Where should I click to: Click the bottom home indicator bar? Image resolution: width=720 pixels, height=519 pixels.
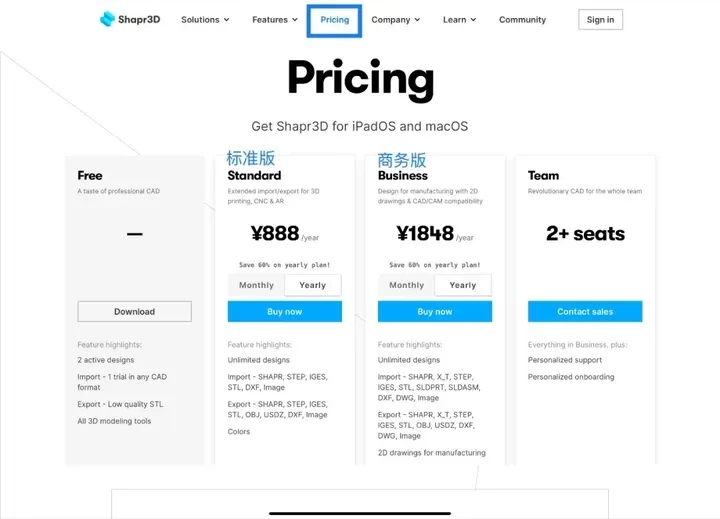360,513
